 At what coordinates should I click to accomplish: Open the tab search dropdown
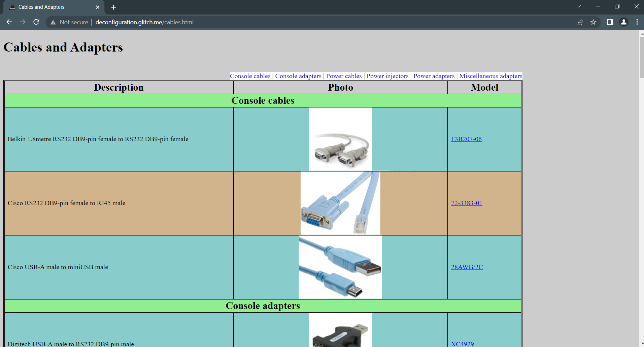pyautogui.click(x=579, y=6)
